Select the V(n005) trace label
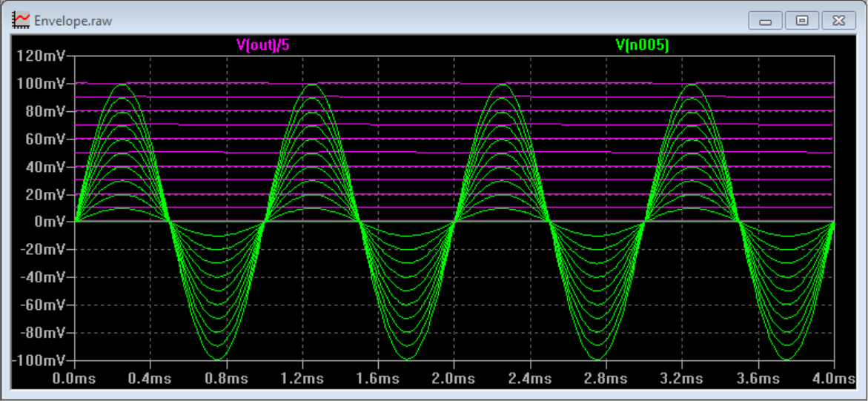Screen dimensions: 868x401 coord(642,45)
